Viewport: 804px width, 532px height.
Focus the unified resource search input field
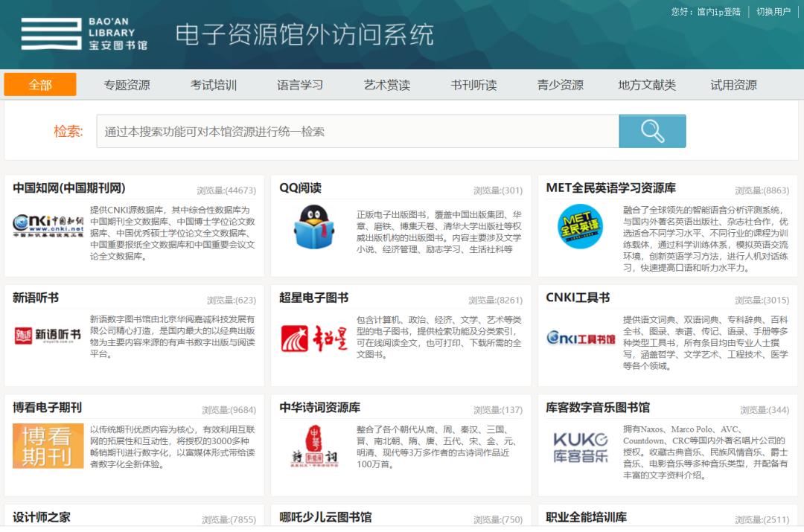357,132
